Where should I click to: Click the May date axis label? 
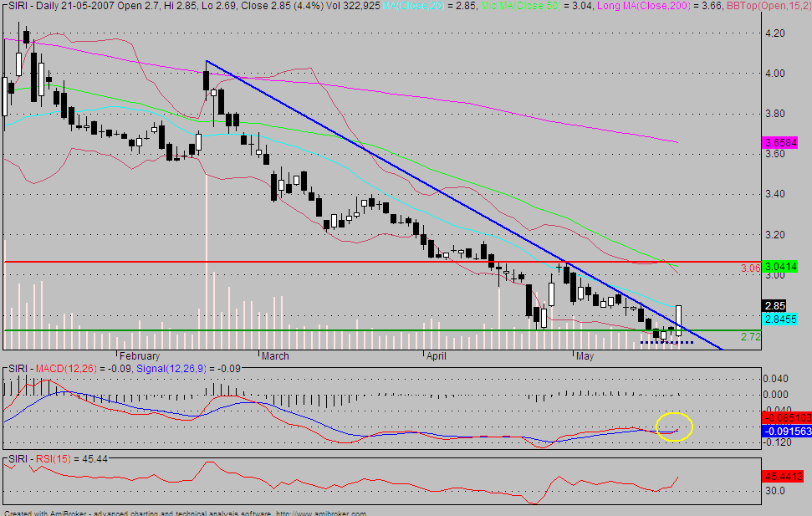(585, 356)
